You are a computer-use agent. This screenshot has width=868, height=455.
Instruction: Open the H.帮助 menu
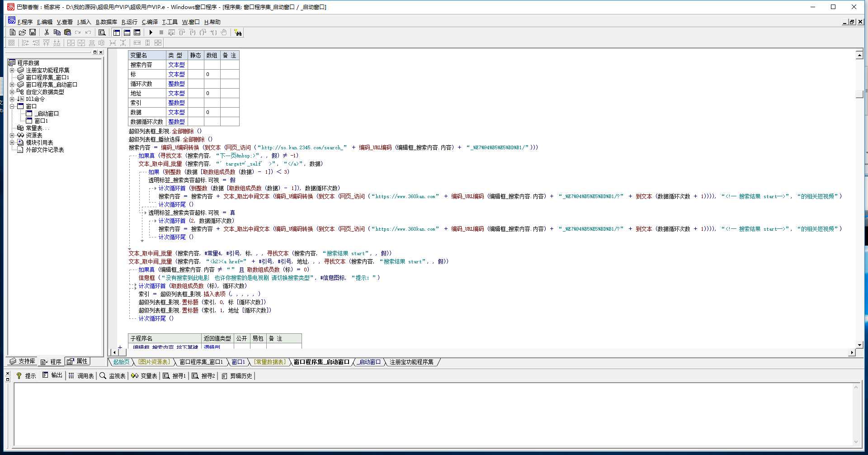coord(212,22)
